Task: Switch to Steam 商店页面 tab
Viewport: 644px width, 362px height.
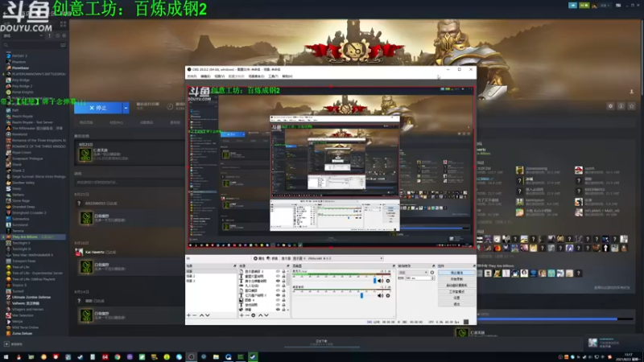Action: pyautogui.click(x=86, y=122)
